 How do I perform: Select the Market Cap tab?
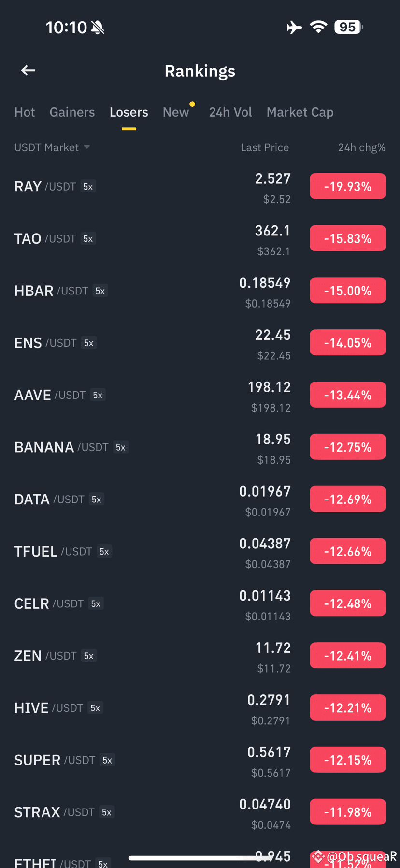point(300,112)
